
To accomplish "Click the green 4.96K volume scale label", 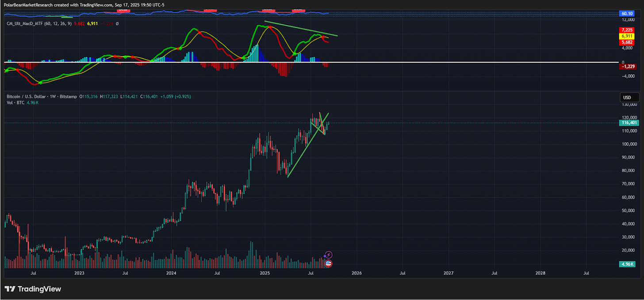I will point(628,264).
